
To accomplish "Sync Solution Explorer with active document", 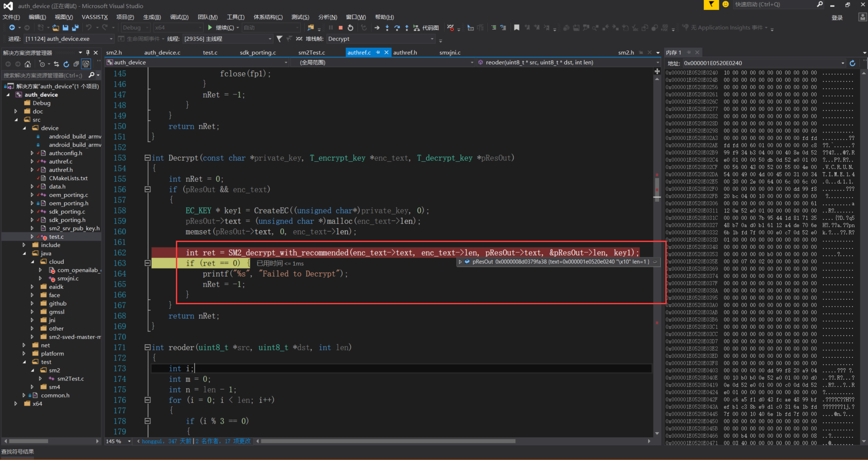I will pos(56,64).
